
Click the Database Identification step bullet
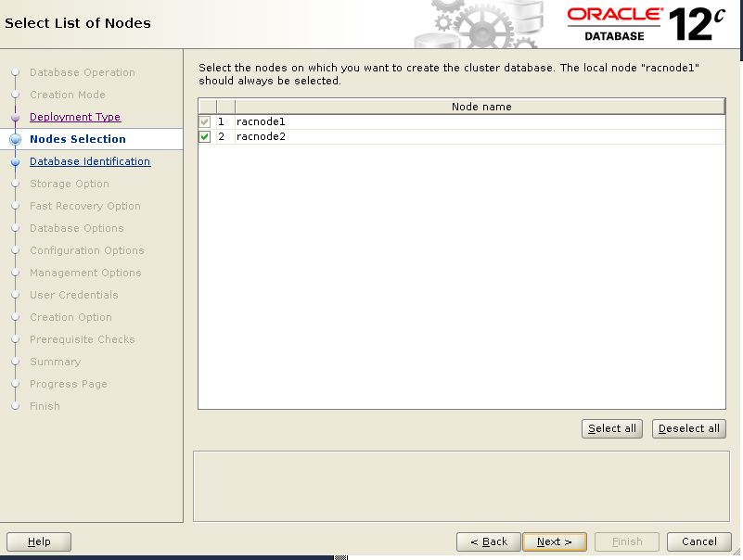(15, 161)
